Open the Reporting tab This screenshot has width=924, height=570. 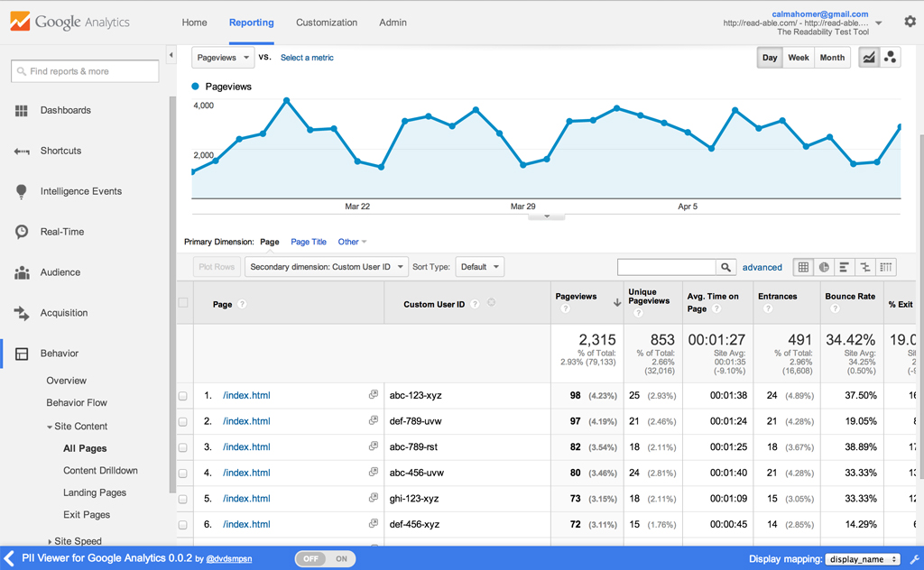(x=252, y=23)
